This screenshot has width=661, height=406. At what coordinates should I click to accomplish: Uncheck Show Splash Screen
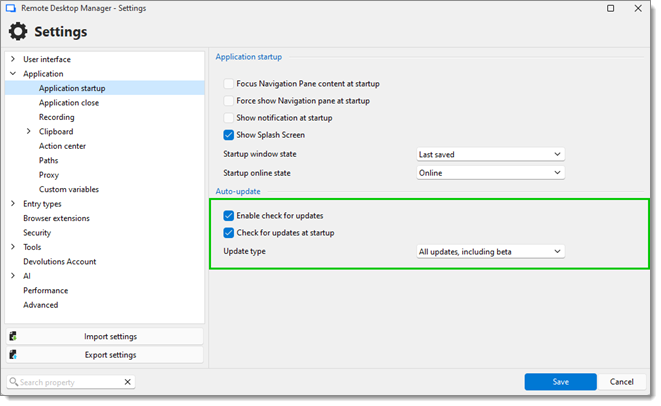(228, 135)
